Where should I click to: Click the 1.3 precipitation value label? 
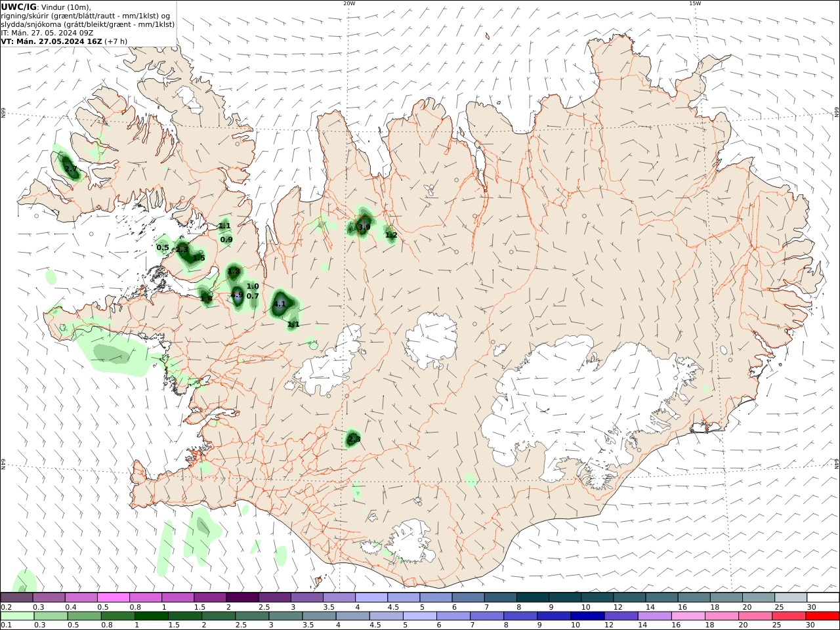(234, 272)
